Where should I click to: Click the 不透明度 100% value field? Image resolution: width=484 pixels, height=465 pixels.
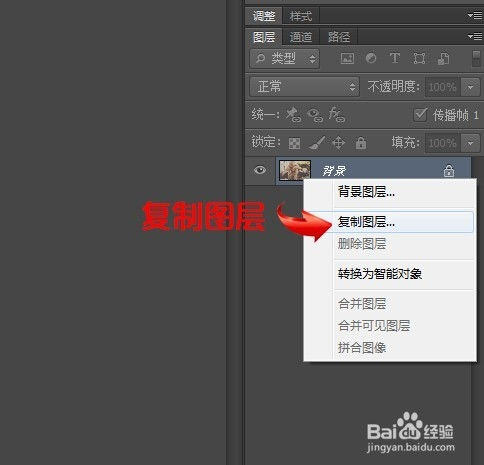pos(442,87)
